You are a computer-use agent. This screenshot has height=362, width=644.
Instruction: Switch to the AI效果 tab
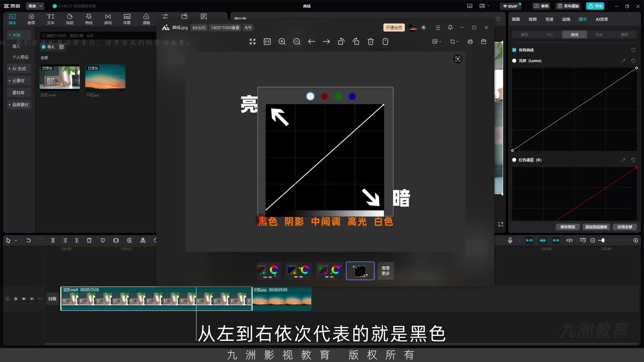pos(602,19)
